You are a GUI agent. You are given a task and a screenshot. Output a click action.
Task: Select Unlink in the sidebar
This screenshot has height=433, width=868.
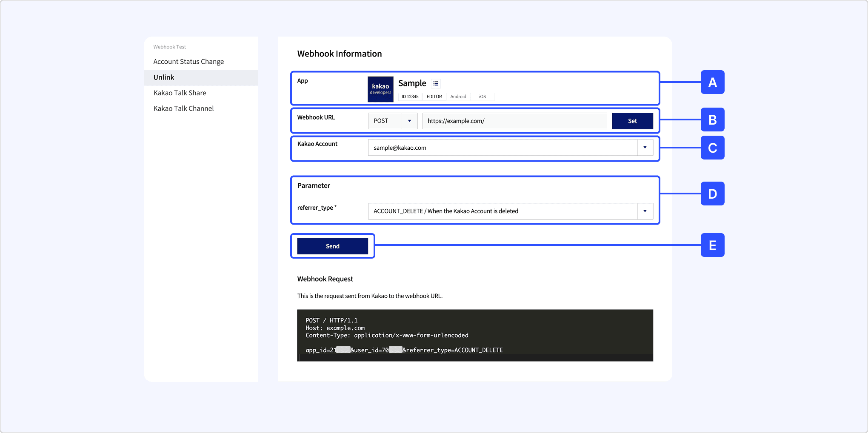(164, 77)
